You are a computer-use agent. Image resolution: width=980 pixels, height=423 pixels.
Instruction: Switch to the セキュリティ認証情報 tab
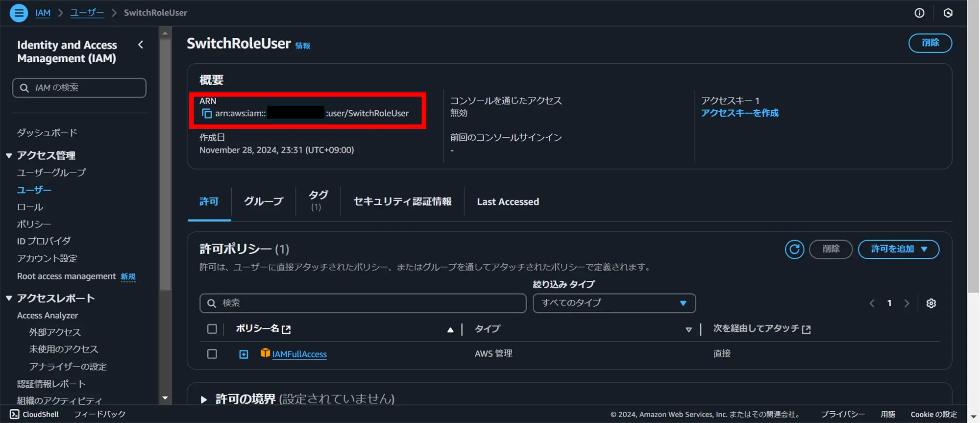click(x=402, y=201)
